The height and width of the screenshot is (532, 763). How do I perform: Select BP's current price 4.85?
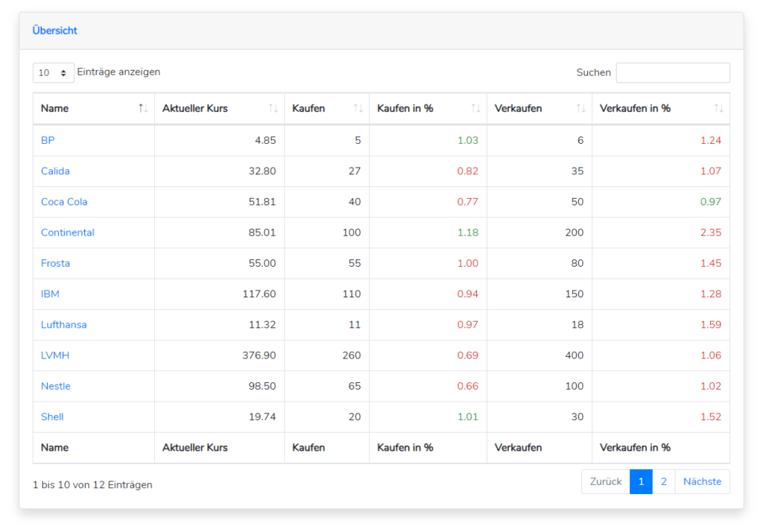tap(265, 140)
